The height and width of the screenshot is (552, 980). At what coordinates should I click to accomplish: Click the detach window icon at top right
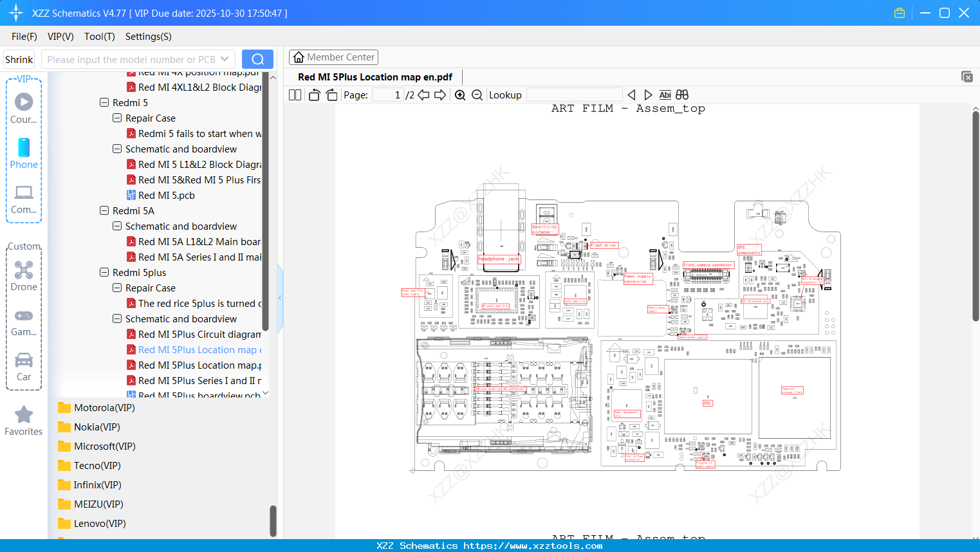pos(967,77)
